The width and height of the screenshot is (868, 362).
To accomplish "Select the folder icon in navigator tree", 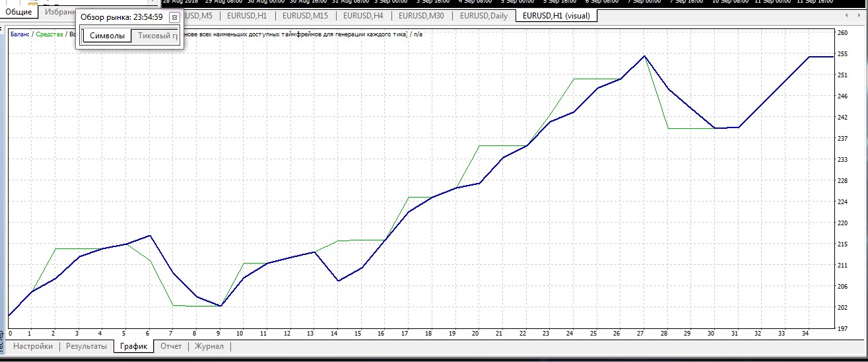I will [33, 3].
